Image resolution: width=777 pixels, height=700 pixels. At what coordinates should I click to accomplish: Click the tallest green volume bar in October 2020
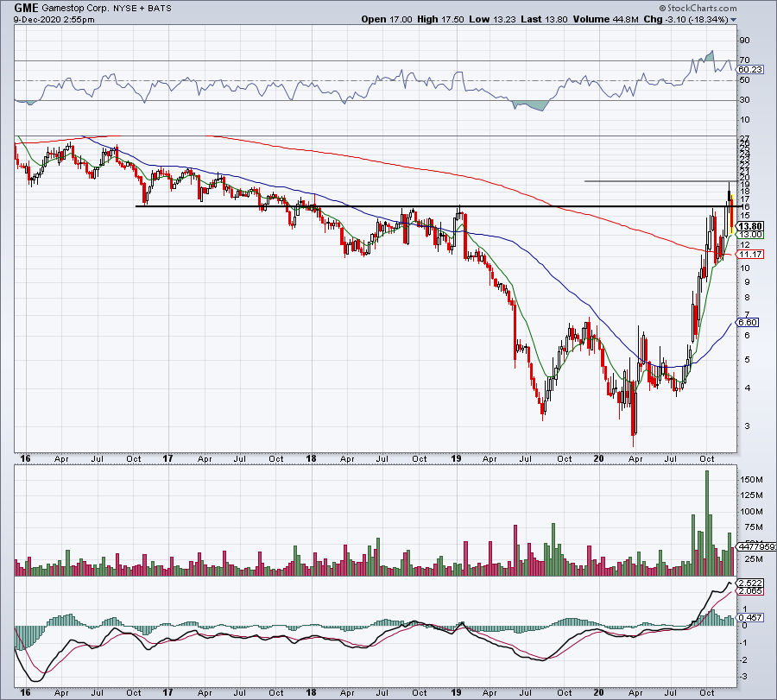click(x=707, y=523)
